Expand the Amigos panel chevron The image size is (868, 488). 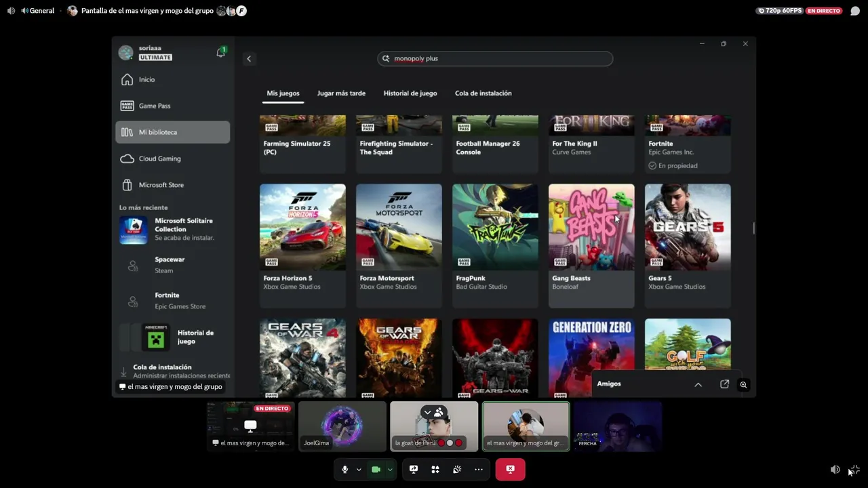tap(698, 384)
